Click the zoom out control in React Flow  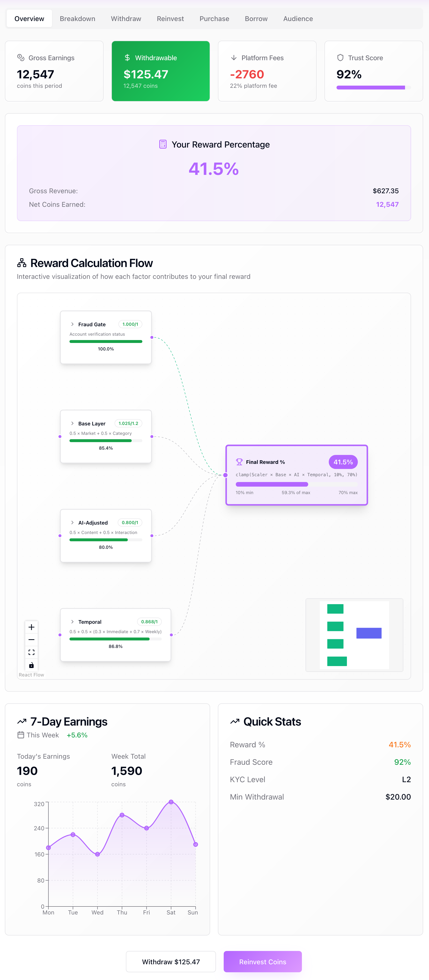click(32, 639)
